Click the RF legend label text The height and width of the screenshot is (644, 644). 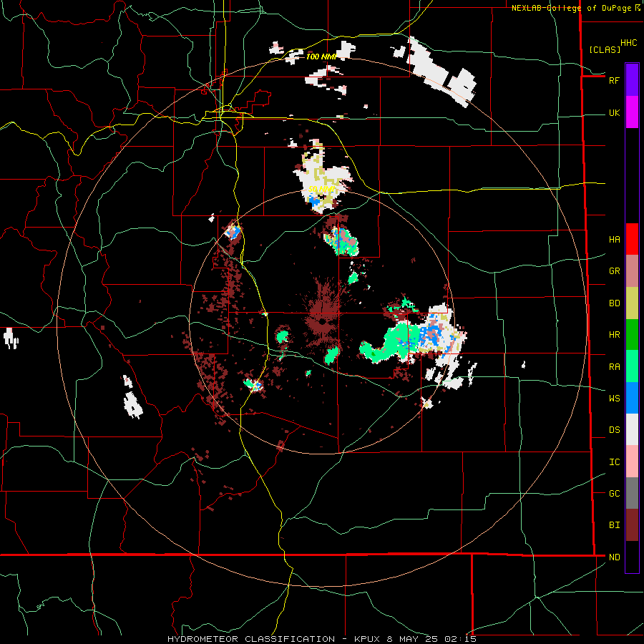(x=614, y=80)
